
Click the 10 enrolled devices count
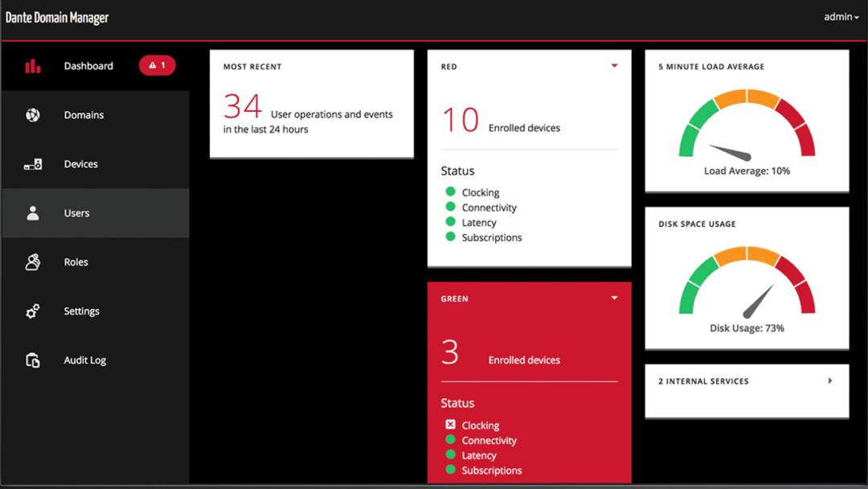[461, 121]
